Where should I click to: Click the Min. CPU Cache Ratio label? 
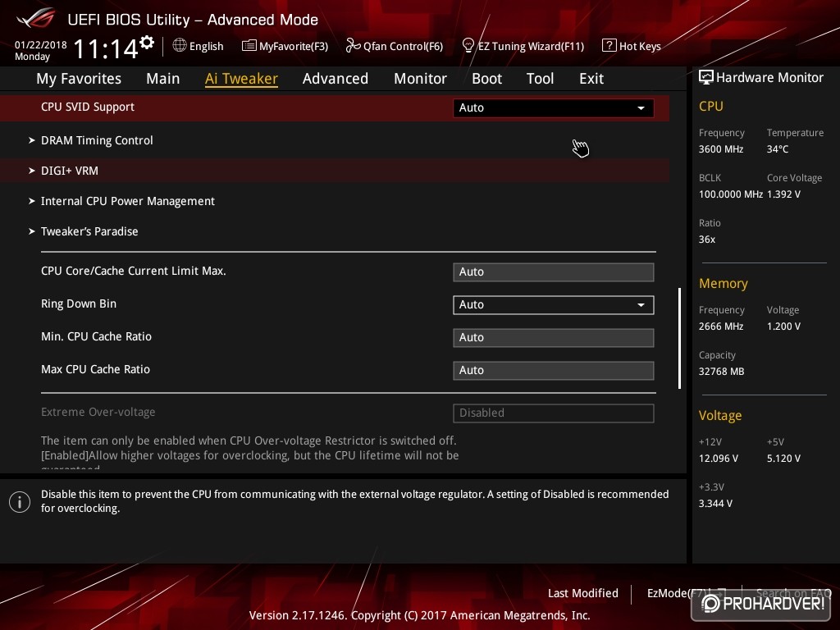pyautogui.click(x=97, y=336)
